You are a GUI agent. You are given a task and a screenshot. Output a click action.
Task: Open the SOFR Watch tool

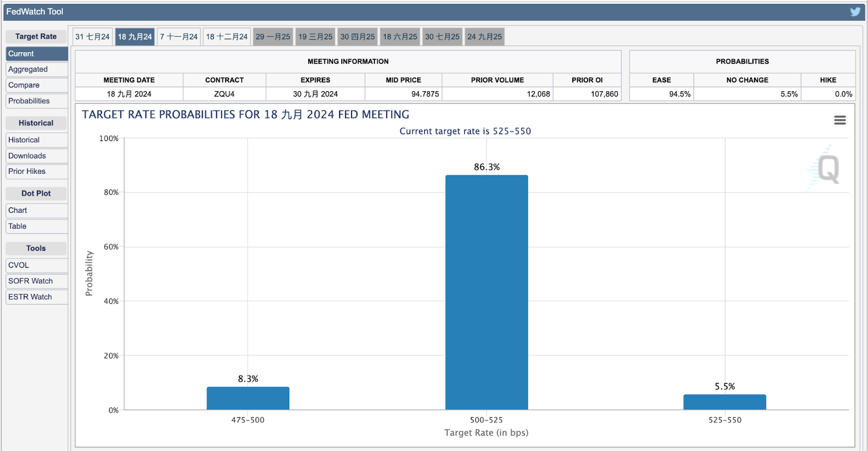(x=37, y=281)
